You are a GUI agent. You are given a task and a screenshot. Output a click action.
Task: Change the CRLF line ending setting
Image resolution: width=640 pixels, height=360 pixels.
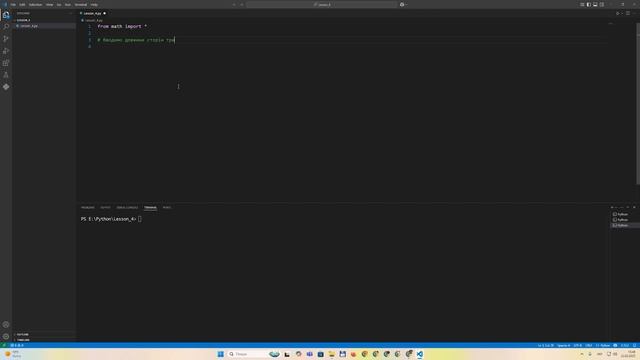pos(589,345)
